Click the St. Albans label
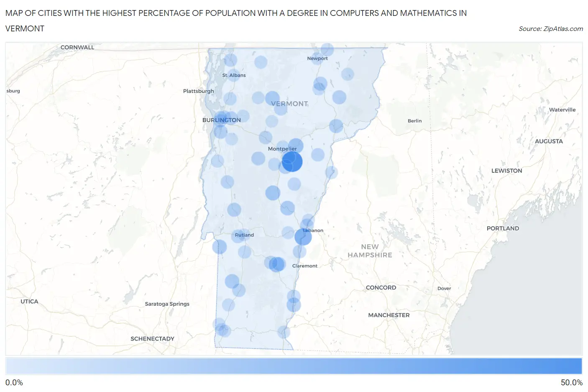 (234, 75)
